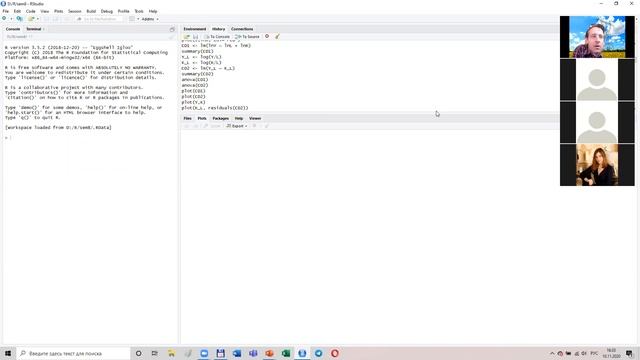Open the Tools menu
Screen dimensions: 640x360
(x=139, y=11)
